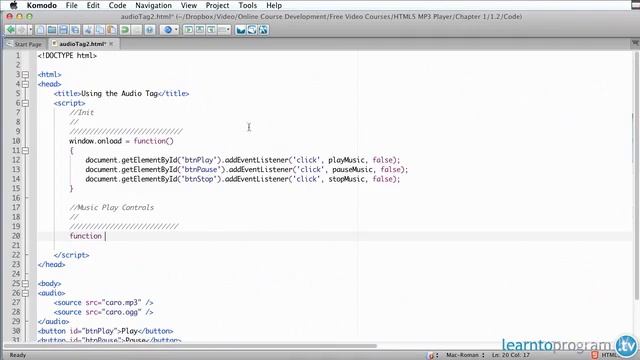This screenshot has width=640, height=360.
Task: Click 'caro.mp3' source on line 27
Action: click(123, 302)
